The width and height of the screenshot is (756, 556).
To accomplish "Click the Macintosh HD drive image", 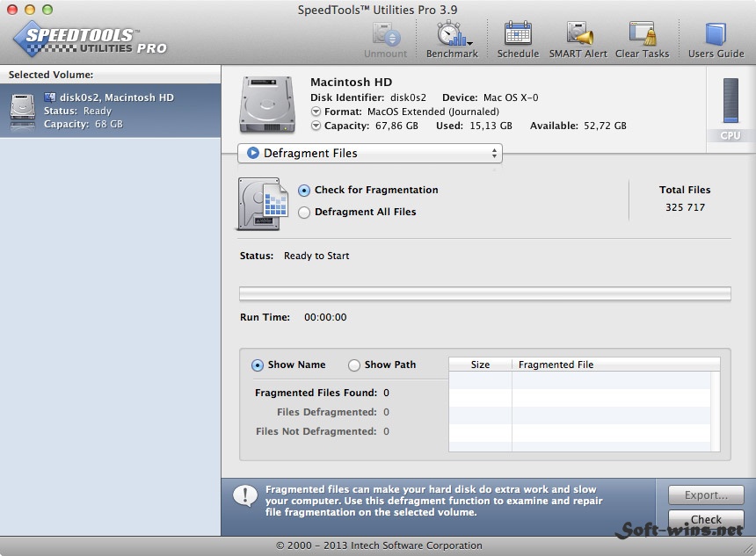I will [x=267, y=104].
